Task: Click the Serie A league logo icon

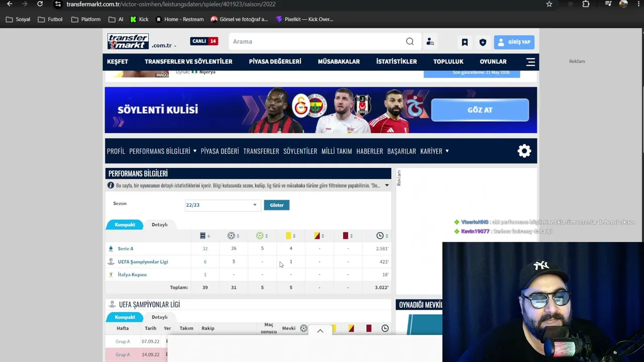Action: [x=111, y=248]
